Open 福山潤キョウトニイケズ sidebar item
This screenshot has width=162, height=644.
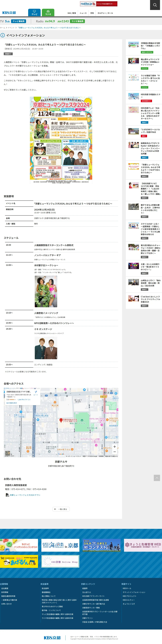[x=144, y=64]
